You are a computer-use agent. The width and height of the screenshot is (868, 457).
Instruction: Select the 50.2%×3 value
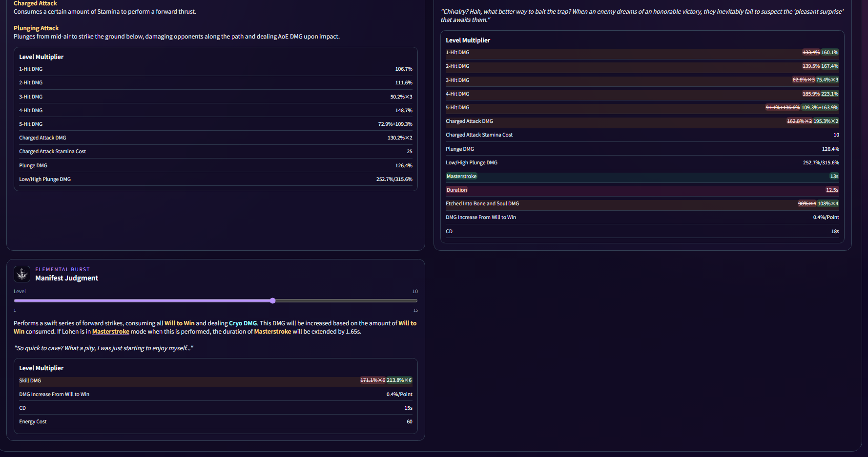pos(401,97)
